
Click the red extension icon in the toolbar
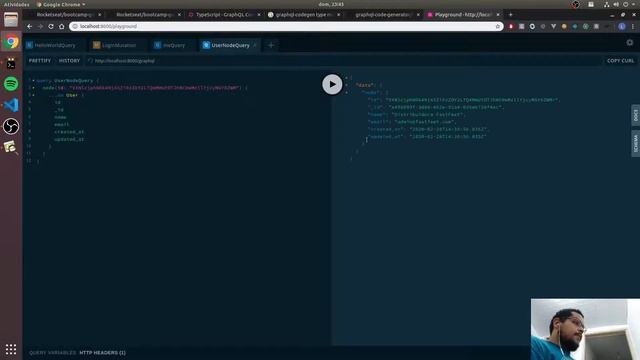[x=511, y=26]
